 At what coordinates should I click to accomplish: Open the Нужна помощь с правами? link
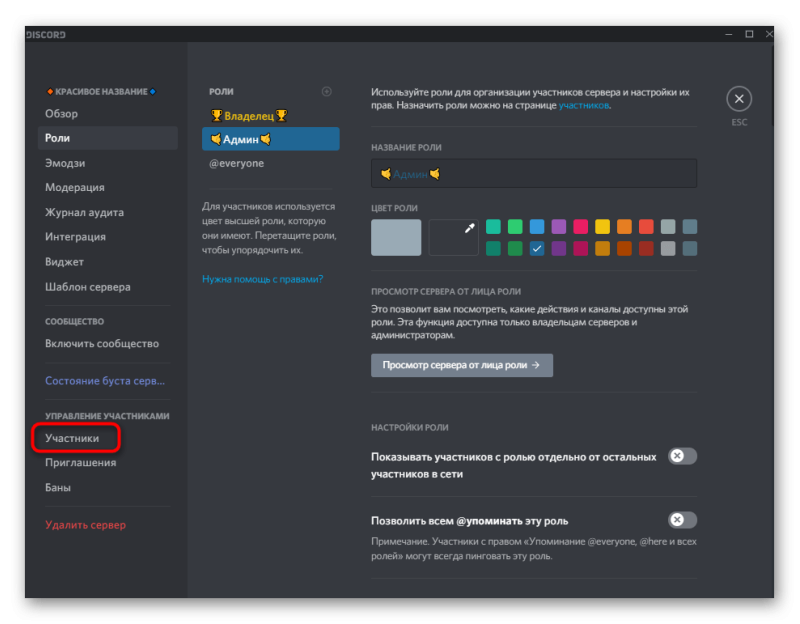pyautogui.click(x=262, y=279)
